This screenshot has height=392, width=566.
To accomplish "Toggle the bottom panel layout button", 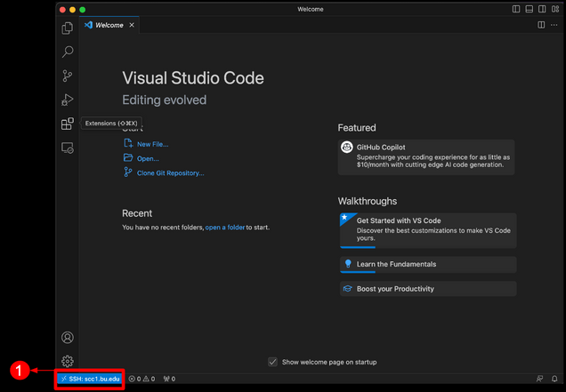I will click(530, 9).
